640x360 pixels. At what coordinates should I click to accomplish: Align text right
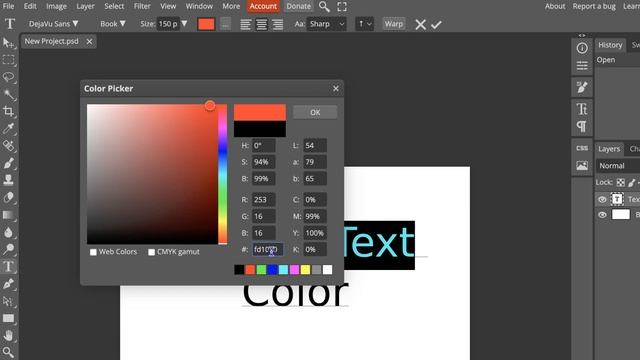278,24
